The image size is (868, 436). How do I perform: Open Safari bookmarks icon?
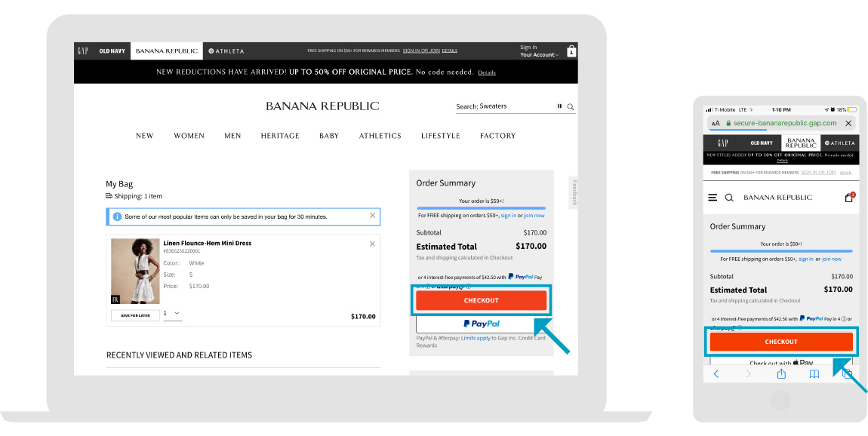click(x=814, y=374)
